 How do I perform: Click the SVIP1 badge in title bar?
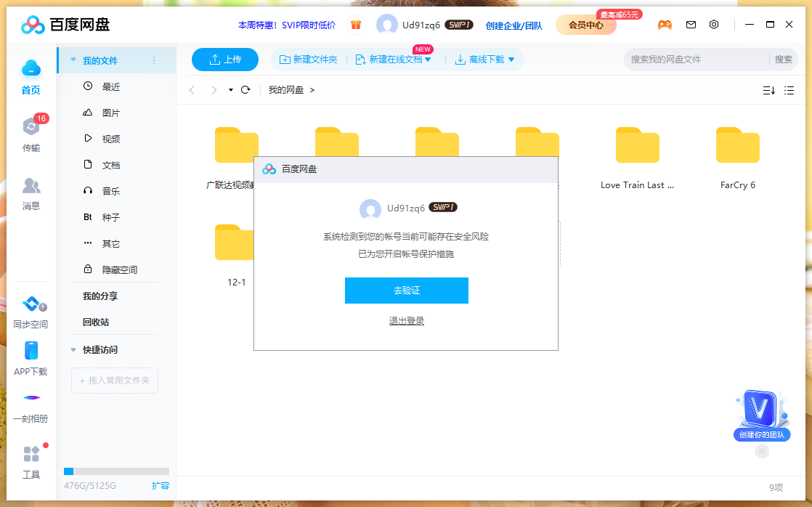tap(459, 25)
